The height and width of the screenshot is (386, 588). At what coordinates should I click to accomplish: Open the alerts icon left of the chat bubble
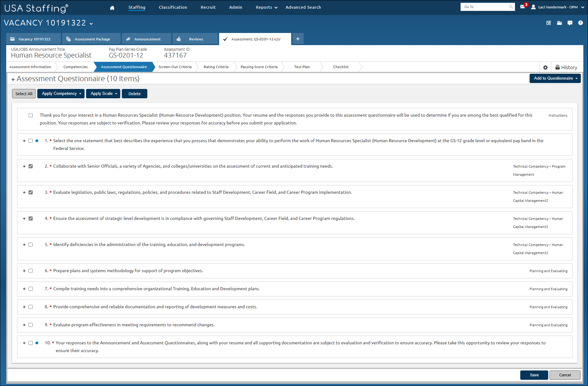click(x=559, y=23)
